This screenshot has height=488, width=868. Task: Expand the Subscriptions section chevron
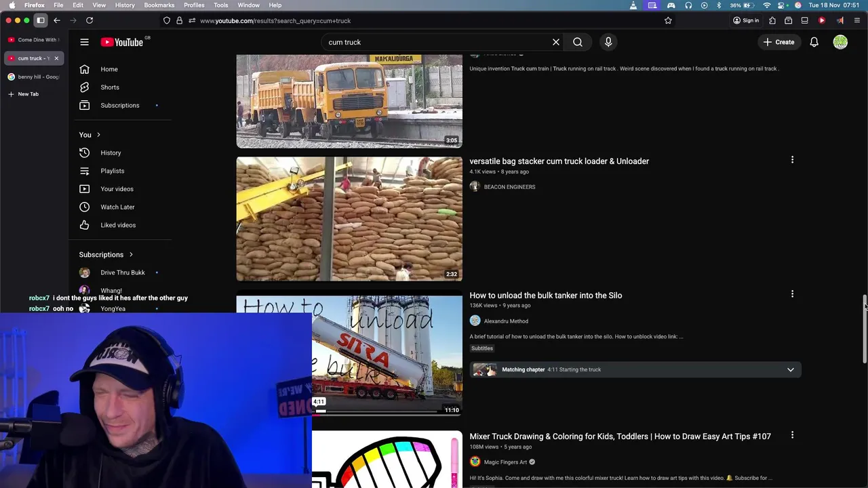point(131,255)
